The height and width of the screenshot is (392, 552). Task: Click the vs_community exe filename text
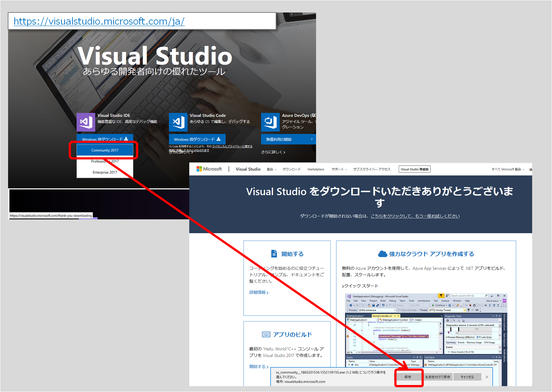311,373
